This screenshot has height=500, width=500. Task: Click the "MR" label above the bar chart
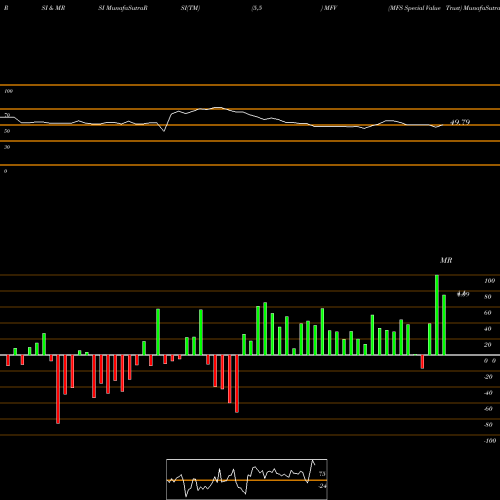(x=446, y=260)
